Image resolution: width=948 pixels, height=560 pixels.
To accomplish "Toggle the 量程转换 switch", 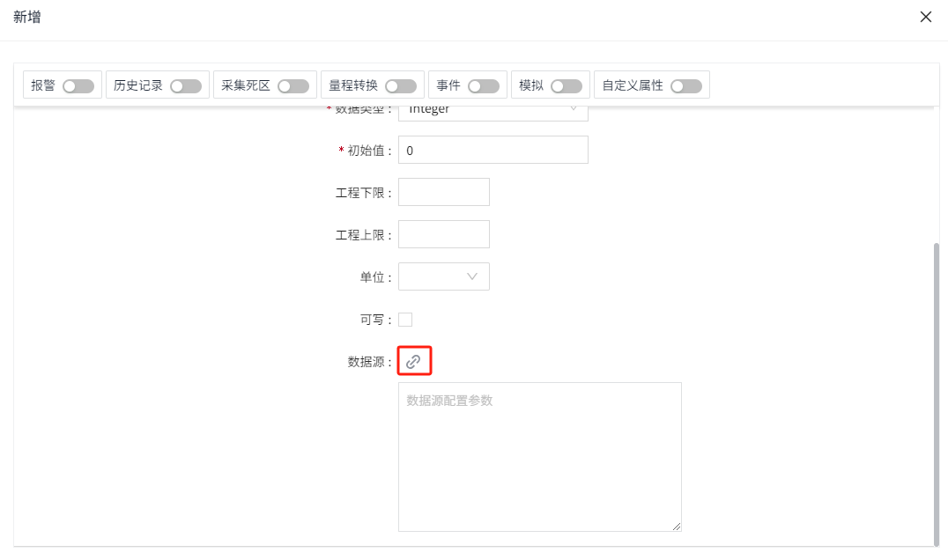I will (x=401, y=86).
